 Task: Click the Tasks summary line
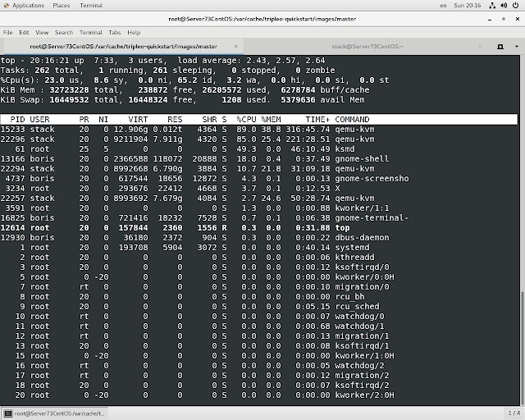167,71
